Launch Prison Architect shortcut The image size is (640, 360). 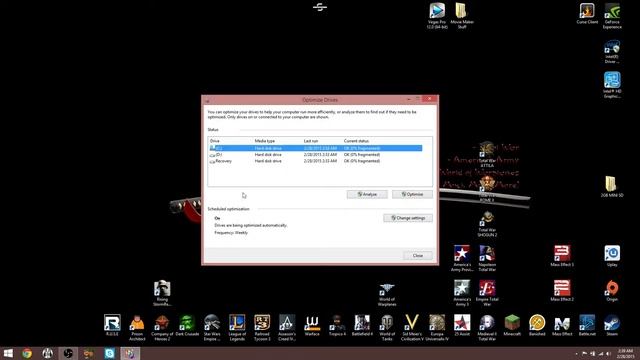point(137,327)
